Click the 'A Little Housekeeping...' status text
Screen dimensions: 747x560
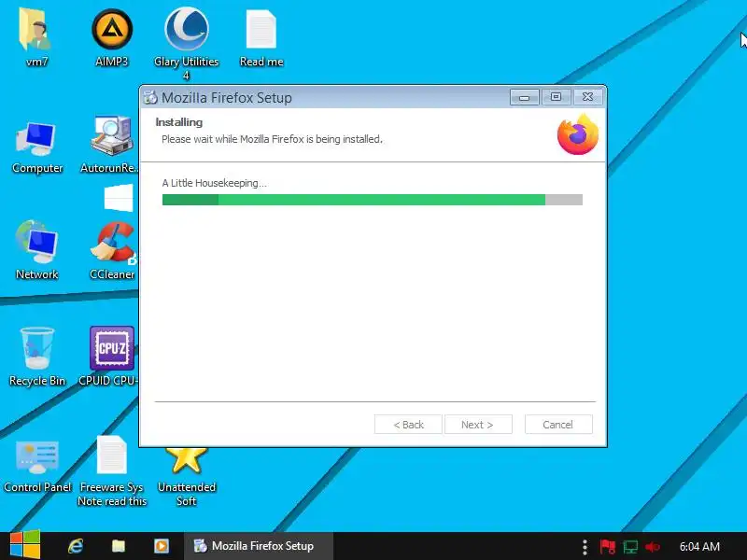pos(215,183)
